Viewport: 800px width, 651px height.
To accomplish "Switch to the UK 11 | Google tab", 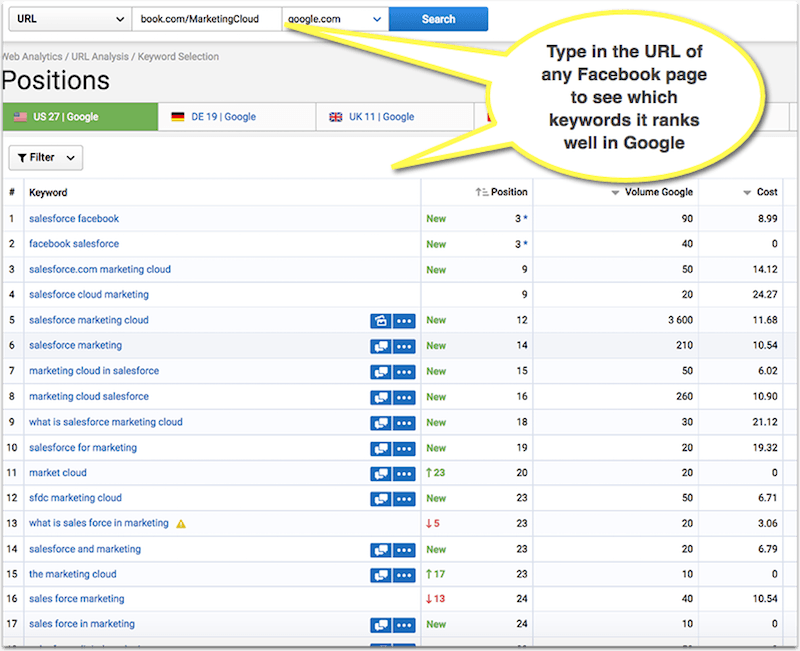I will (395, 117).
